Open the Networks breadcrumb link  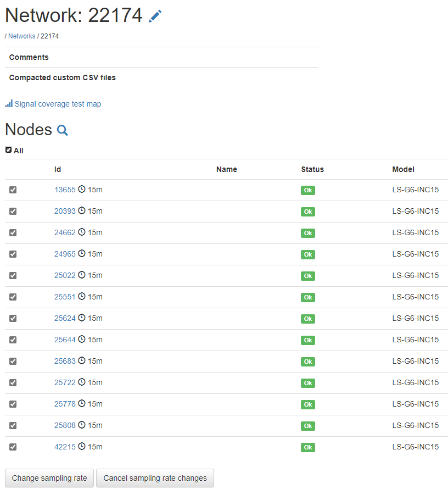point(21,36)
